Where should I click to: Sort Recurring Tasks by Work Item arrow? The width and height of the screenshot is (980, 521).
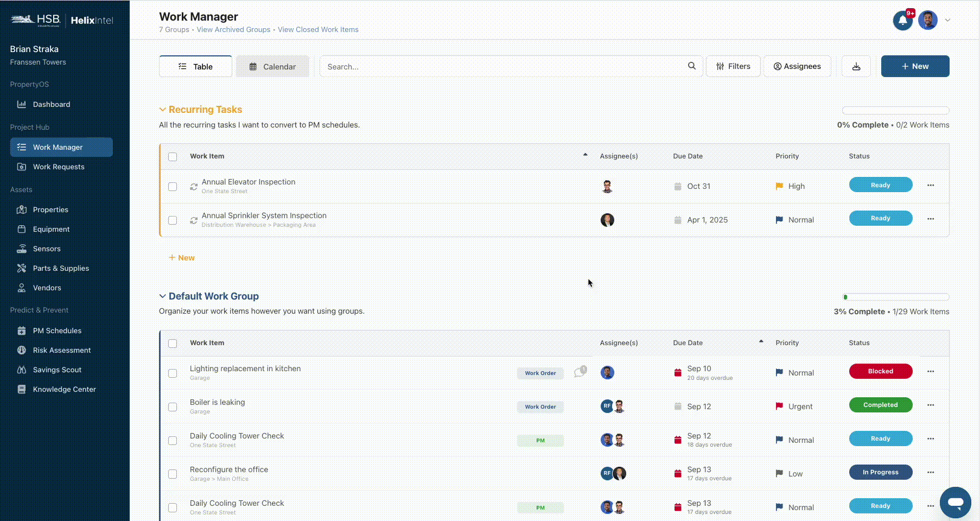point(585,155)
